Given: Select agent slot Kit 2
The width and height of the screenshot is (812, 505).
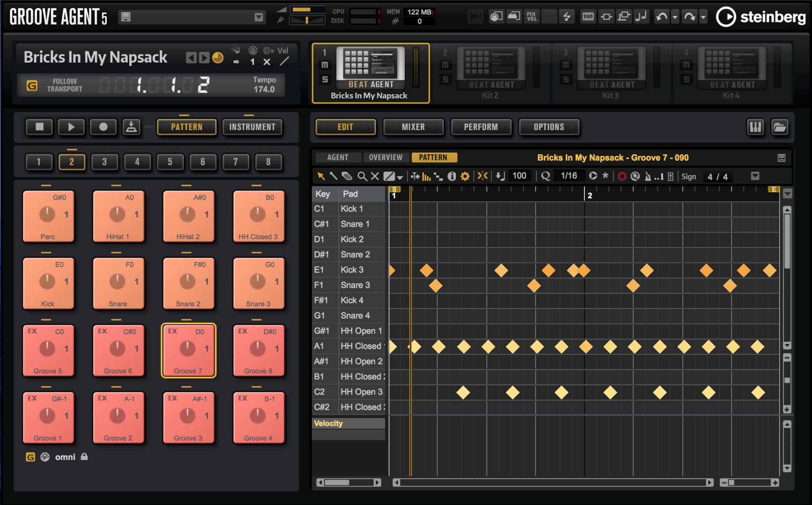Looking at the screenshot, I should click(490, 73).
